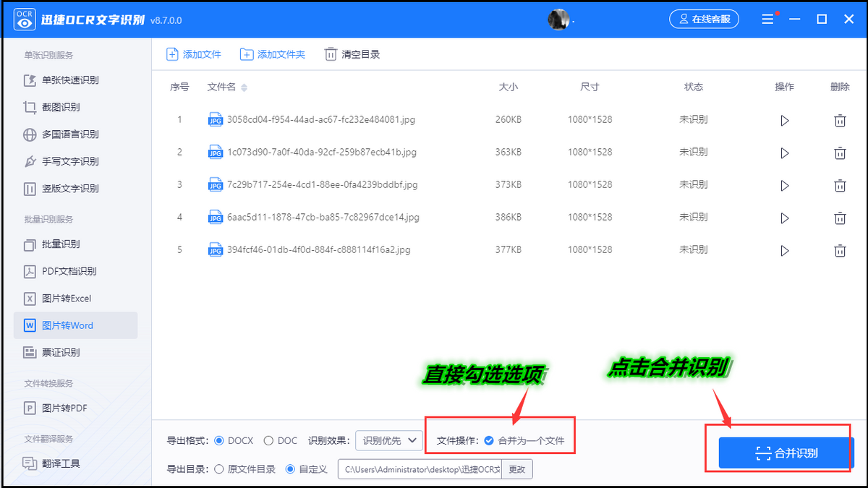
Task: Click Clear Directory button label
Action: pos(361,54)
